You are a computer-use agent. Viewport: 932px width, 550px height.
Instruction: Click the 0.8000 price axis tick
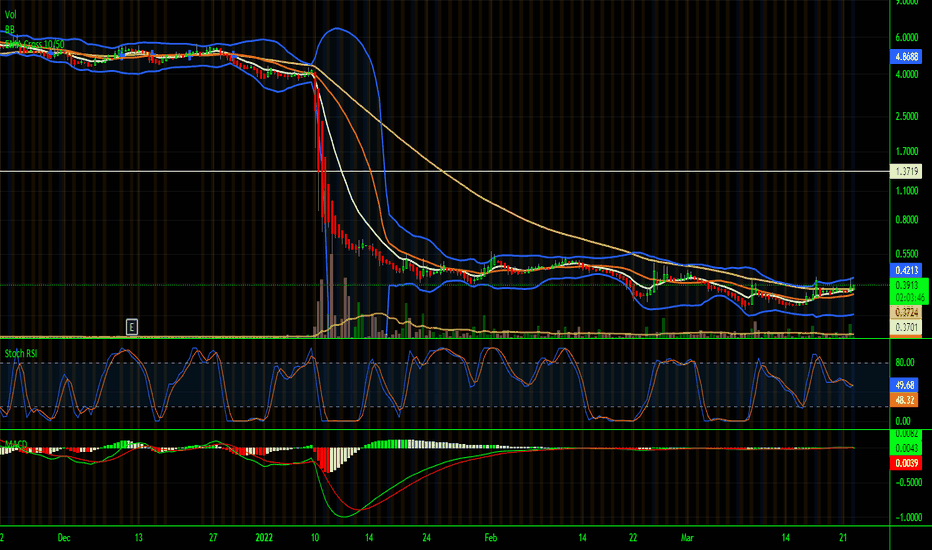coord(907,219)
